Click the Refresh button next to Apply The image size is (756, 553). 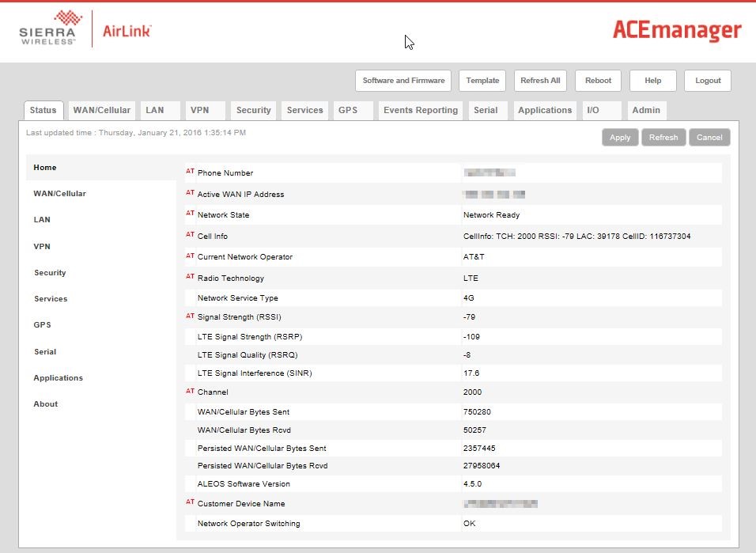[x=663, y=138]
